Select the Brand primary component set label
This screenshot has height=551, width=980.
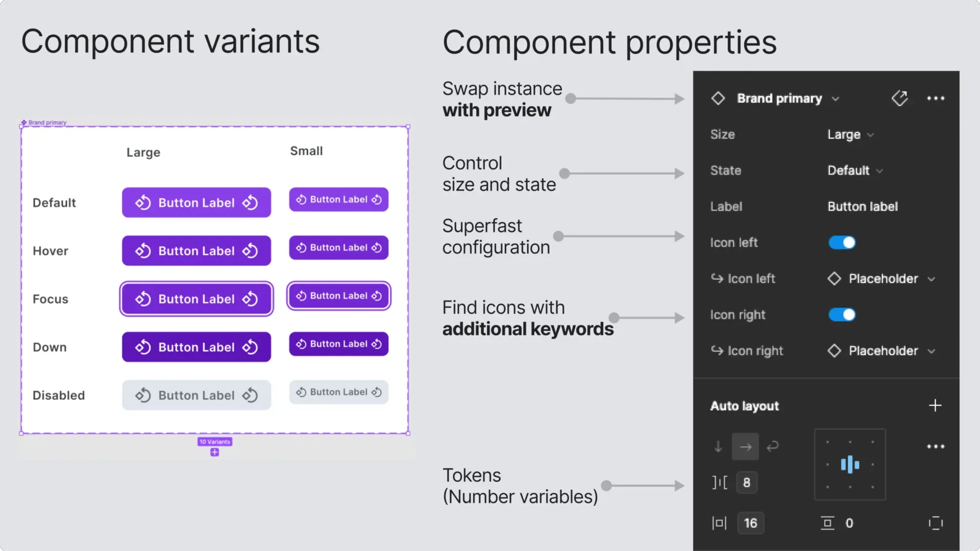44,122
